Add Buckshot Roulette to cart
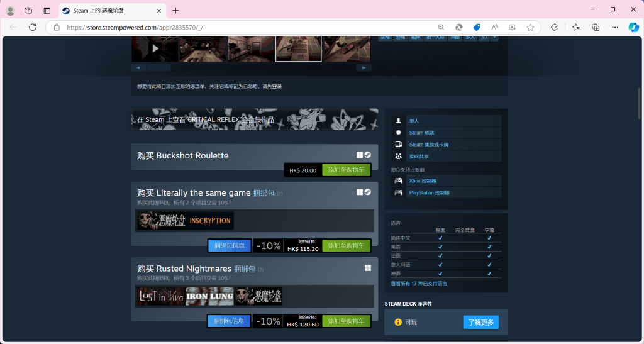 click(347, 170)
